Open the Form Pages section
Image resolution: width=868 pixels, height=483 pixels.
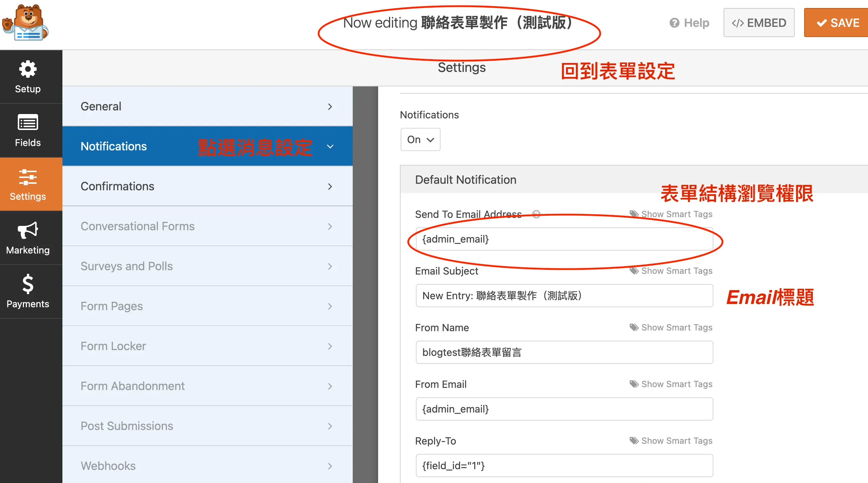pyautogui.click(x=208, y=306)
